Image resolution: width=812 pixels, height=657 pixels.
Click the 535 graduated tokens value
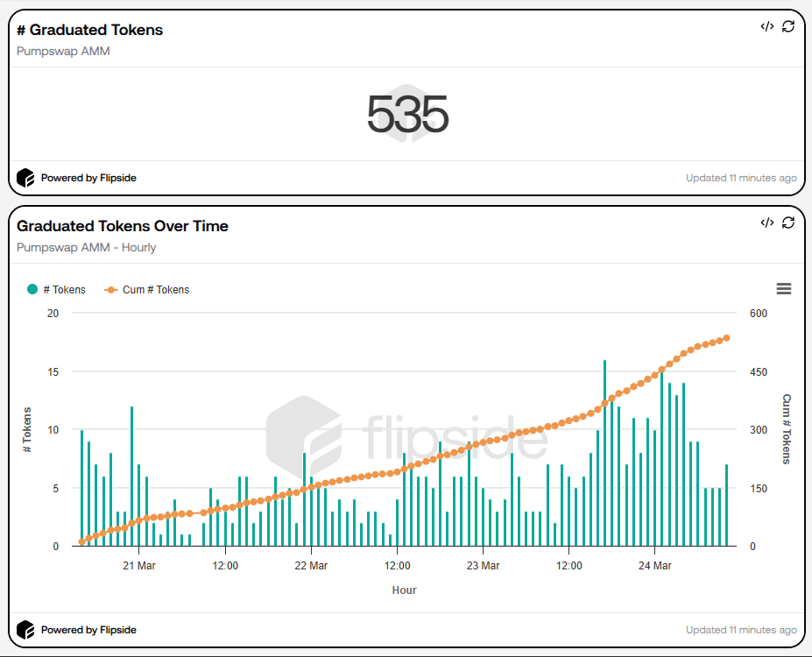(407, 115)
